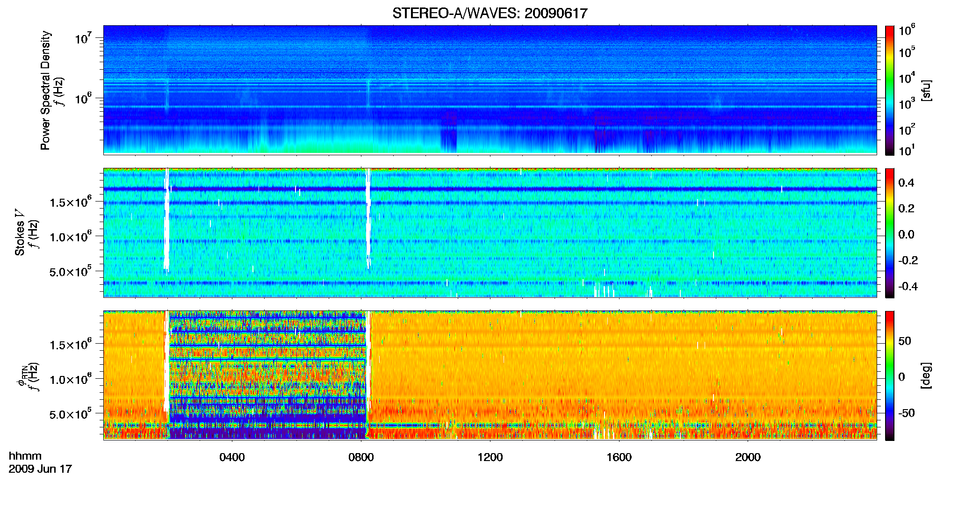Select the 0400 time tick label
The image size is (980, 505).
coord(232,457)
